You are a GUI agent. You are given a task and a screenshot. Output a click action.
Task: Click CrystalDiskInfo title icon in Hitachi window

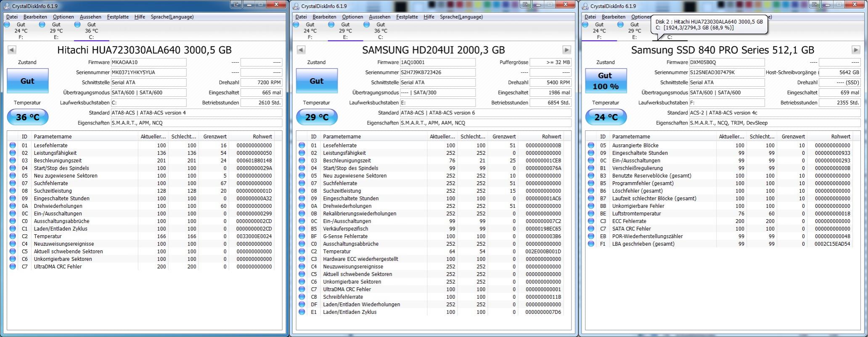click(x=7, y=6)
